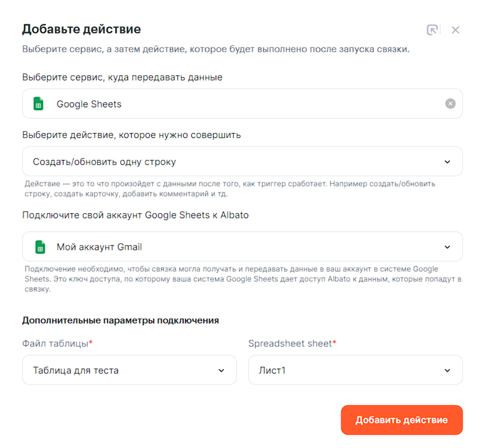Close the "Добавьте действие" dialog
486x448 pixels.
click(455, 30)
